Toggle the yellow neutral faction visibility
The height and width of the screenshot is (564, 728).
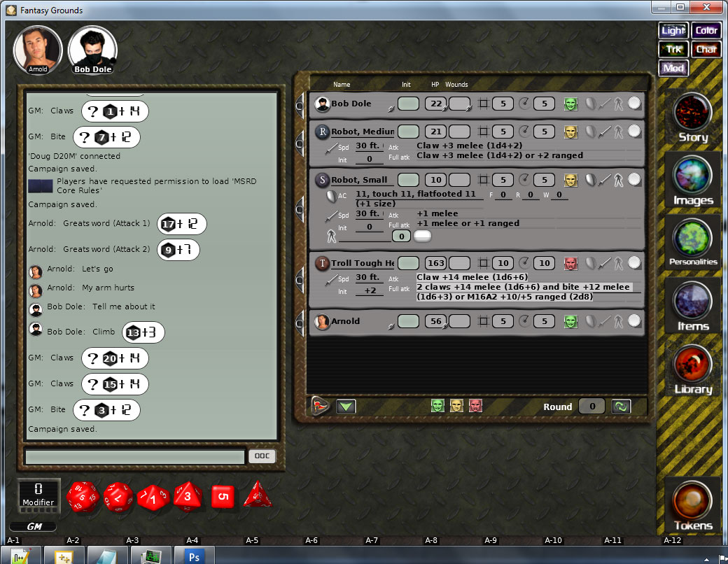(x=456, y=406)
